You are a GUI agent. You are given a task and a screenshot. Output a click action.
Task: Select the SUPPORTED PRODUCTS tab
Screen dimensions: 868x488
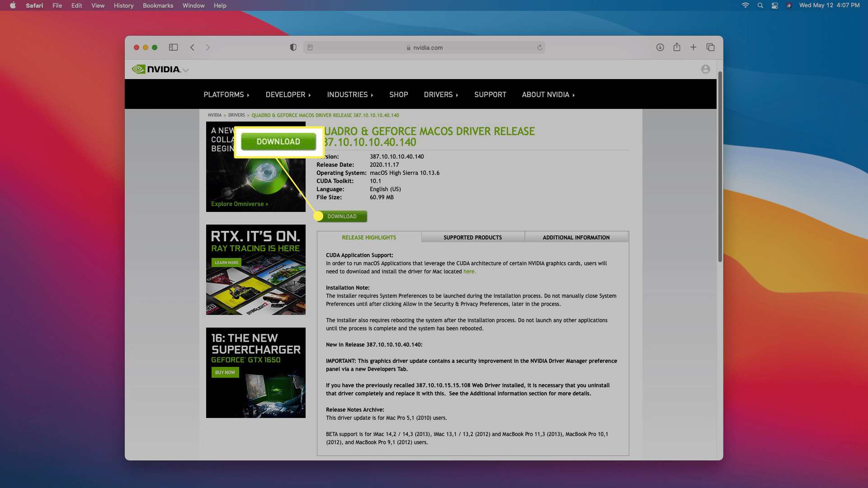[x=473, y=237]
